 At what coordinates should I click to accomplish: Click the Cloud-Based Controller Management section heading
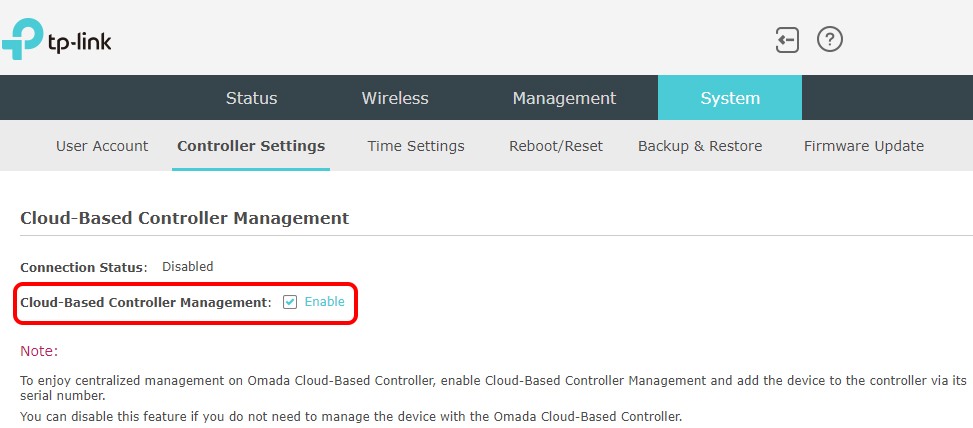click(184, 218)
